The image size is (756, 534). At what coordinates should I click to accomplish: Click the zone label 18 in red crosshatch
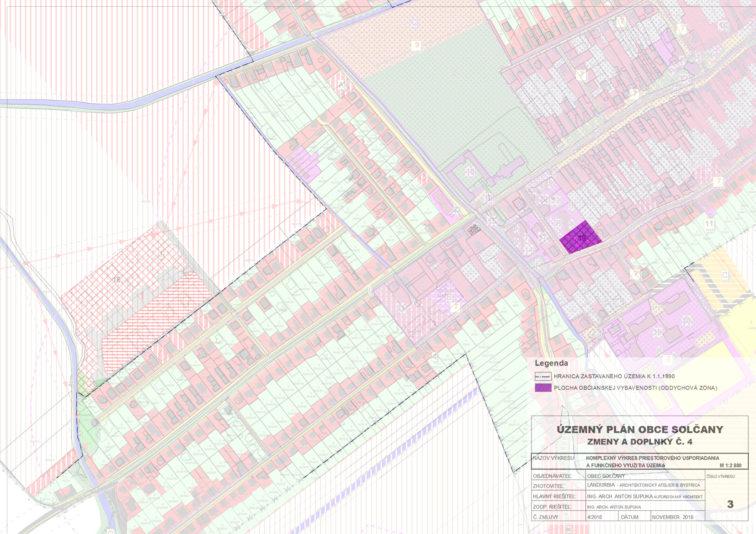point(117,280)
